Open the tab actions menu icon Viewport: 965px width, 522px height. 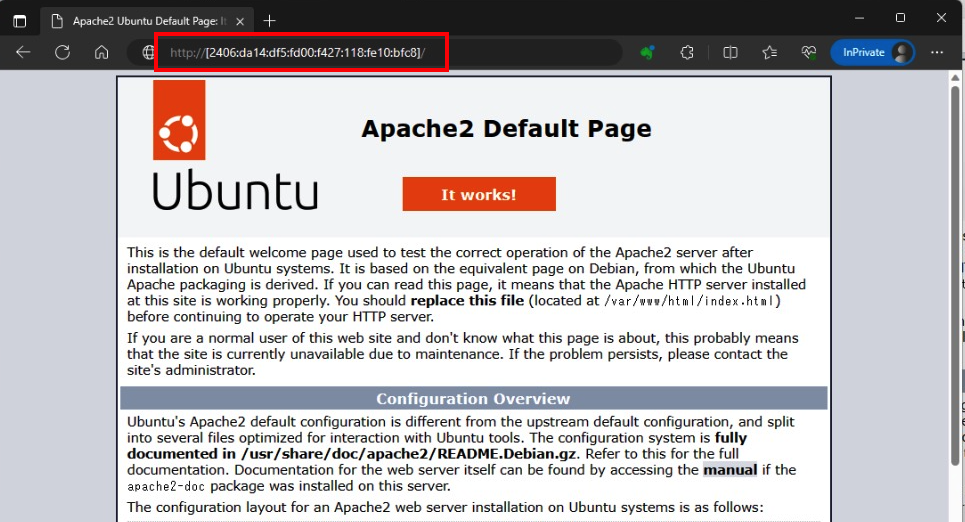20,21
